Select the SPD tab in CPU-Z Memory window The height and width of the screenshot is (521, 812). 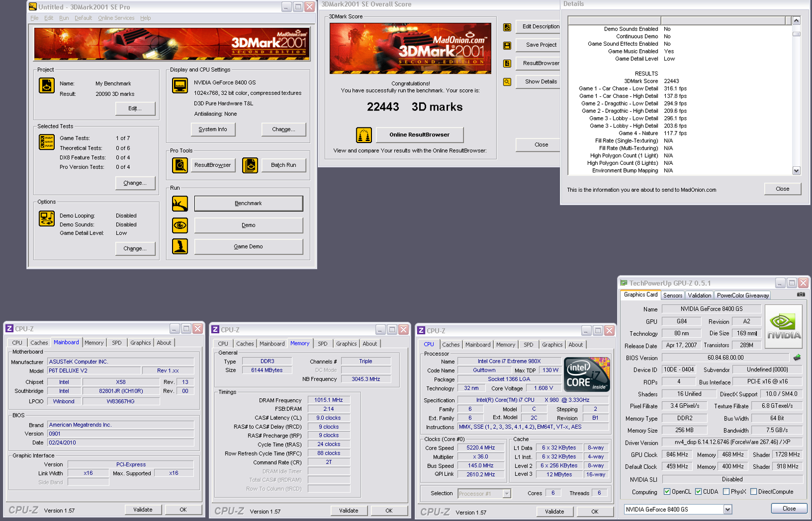tap(323, 344)
